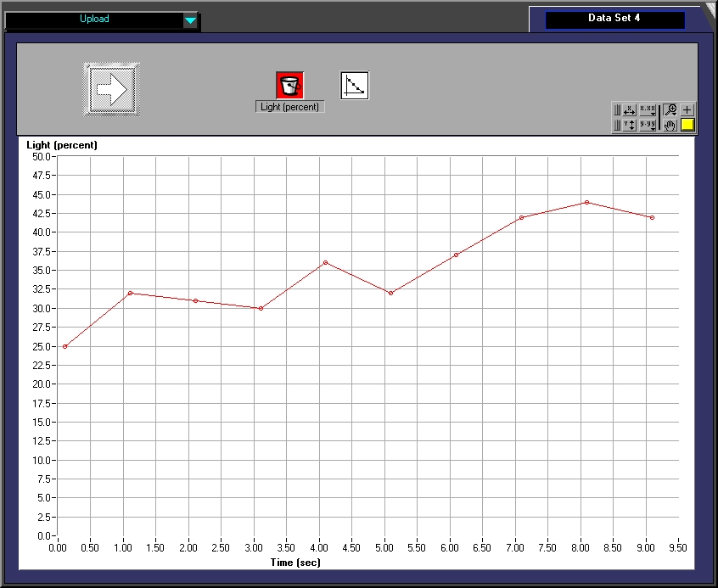
Task: Click the Light (percent) label button
Action: [289, 107]
